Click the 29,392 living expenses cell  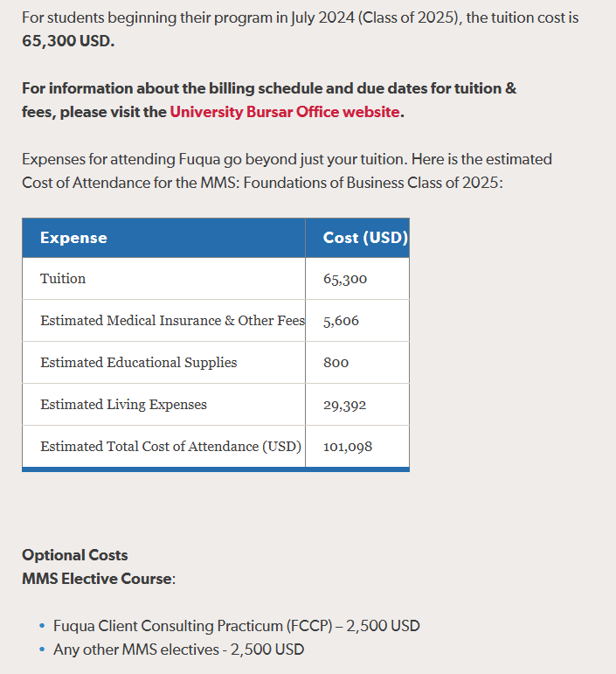pyautogui.click(x=344, y=405)
